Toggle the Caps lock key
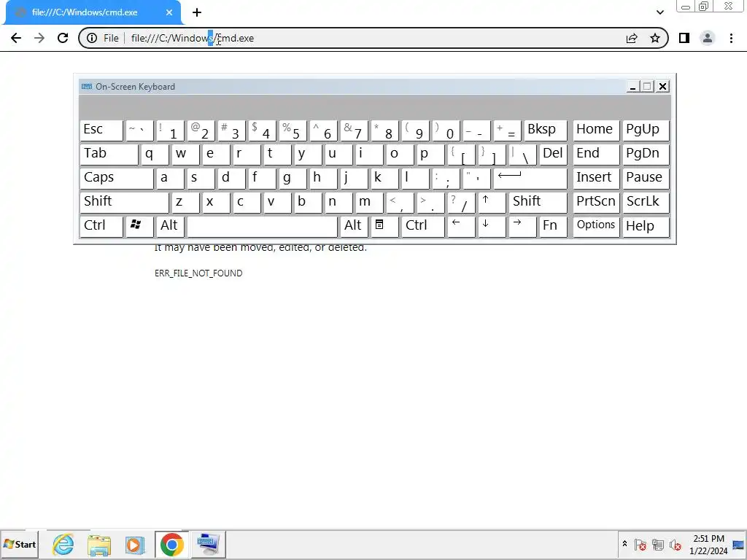 point(116,178)
